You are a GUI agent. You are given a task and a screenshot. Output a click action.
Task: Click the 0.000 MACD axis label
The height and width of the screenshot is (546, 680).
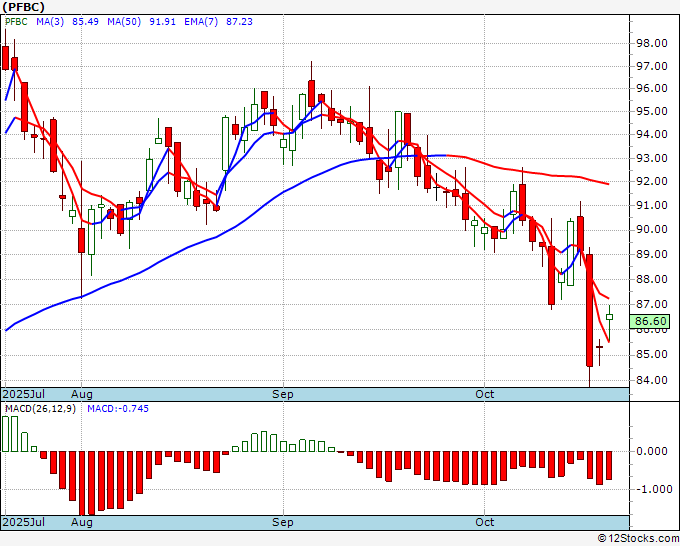click(x=651, y=451)
